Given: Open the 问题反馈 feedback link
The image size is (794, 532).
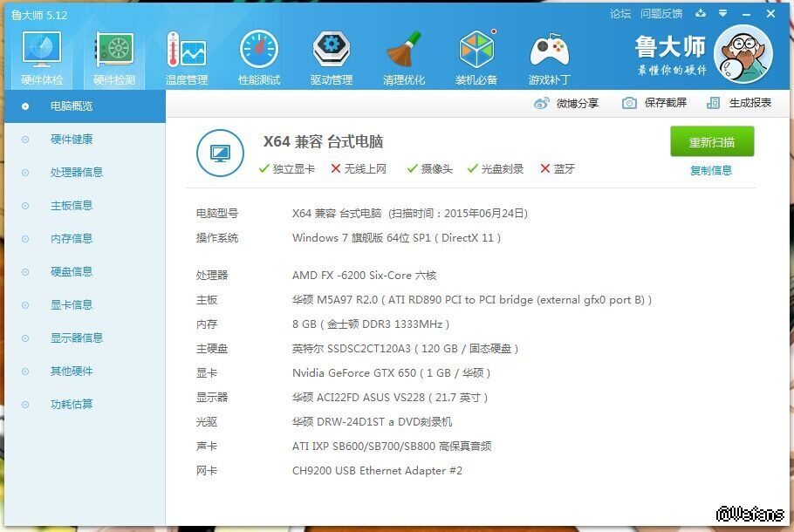Looking at the screenshot, I should coord(661,14).
